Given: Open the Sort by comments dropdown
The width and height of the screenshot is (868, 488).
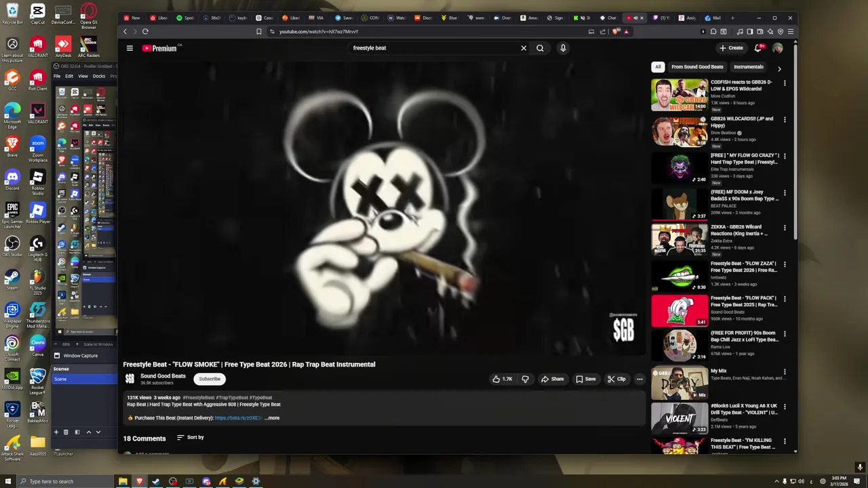Looking at the screenshot, I should point(191,438).
